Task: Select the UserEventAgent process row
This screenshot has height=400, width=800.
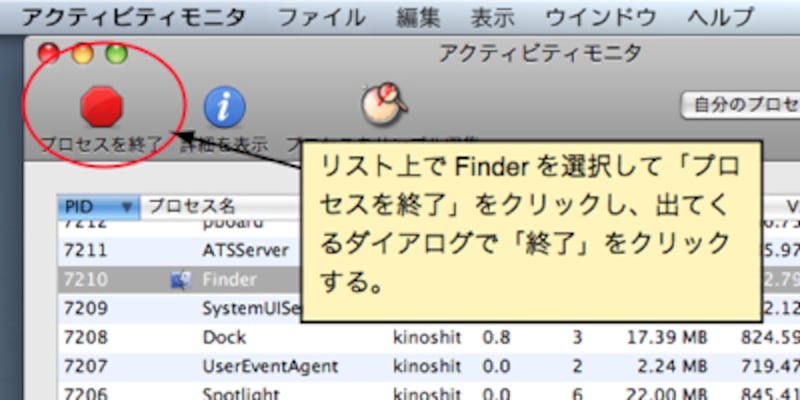Action: (429, 366)
